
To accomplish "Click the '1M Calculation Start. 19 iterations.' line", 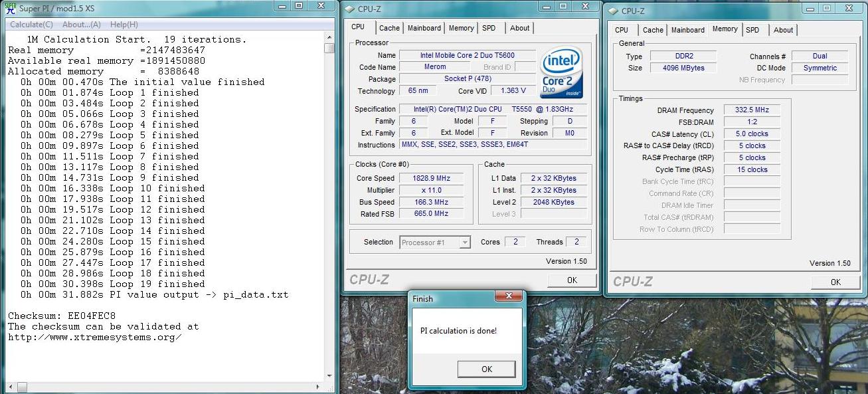I will coord(137,39).
